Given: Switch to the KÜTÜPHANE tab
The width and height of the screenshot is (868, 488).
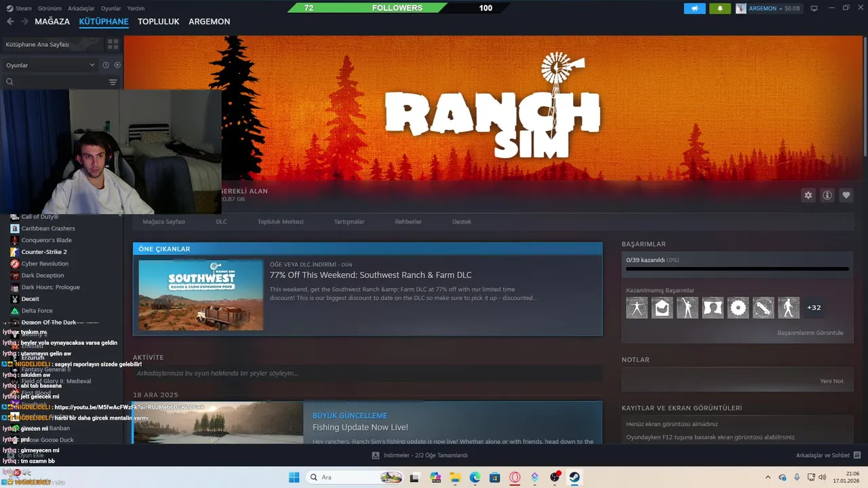Looking at the screenshot, I should pyautogui.click(x=104, y=22).
